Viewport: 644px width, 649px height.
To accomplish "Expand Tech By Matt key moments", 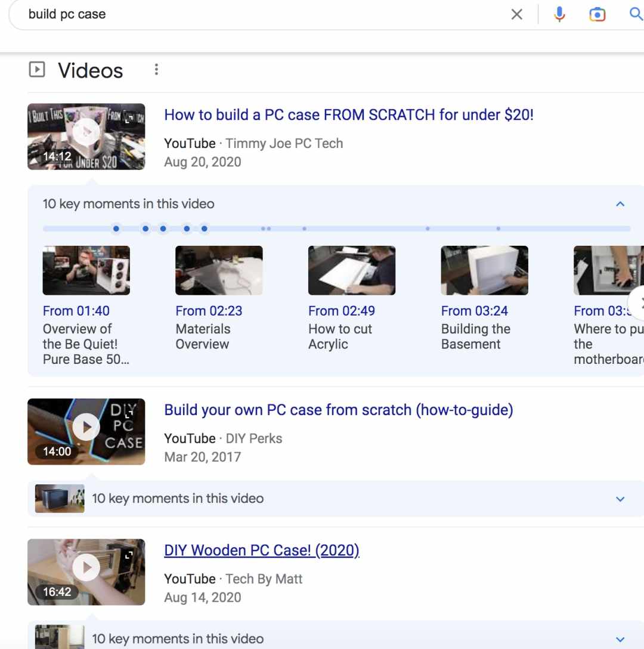I will [x=620, y=639].
